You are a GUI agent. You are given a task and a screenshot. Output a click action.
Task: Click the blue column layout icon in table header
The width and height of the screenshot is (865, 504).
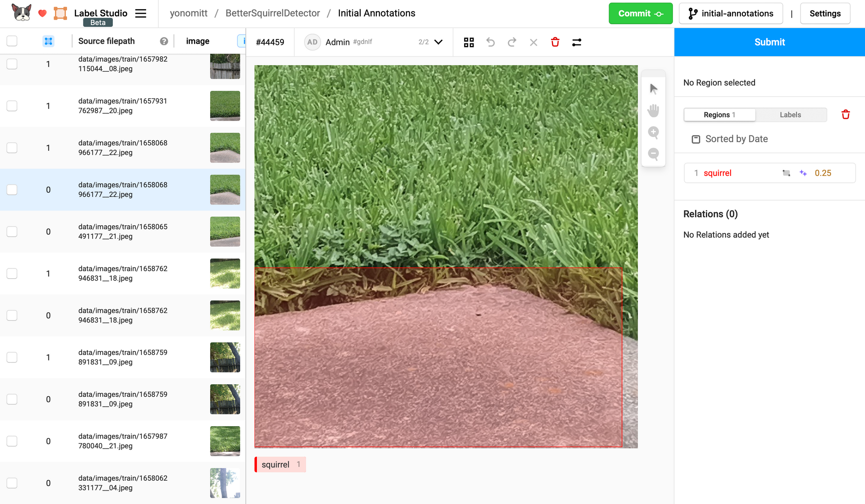(x=48, y=41)
